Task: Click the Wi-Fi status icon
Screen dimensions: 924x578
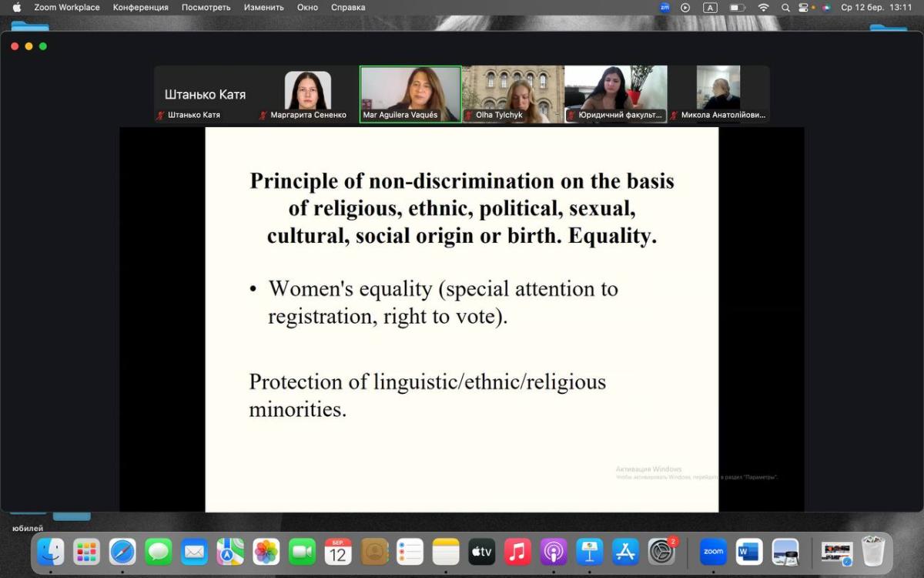Action: pyautogui.click(x=763, y=8)
